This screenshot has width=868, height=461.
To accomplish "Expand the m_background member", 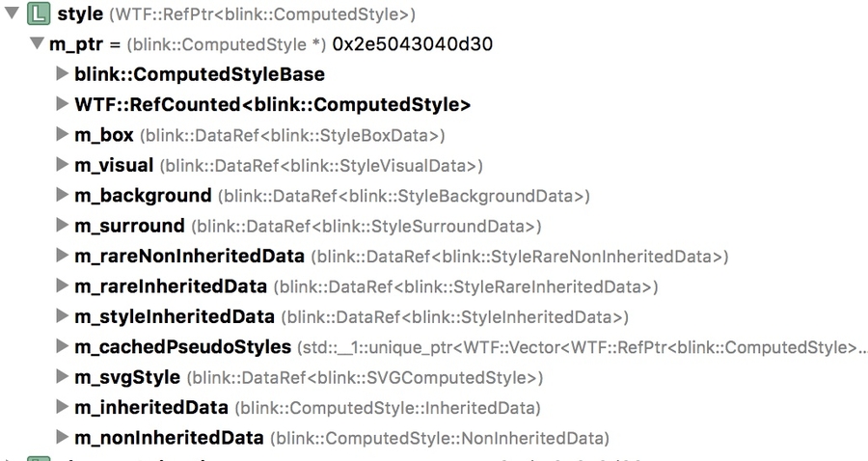I will [63, 196].
